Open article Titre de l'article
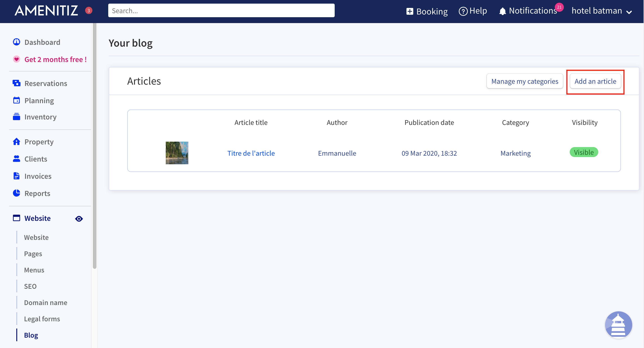Screen dimensions: 644x348 tap(251, 153)
